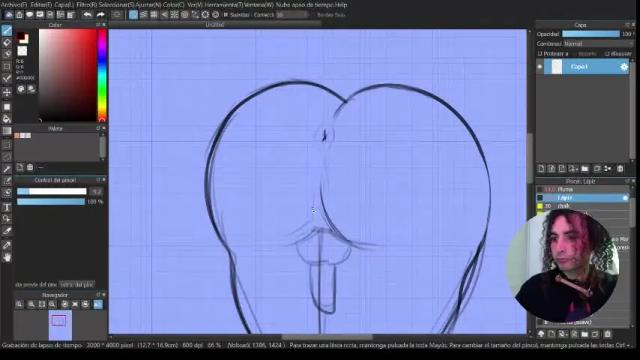Select the Text tool (T icon)

coord(7,207)
